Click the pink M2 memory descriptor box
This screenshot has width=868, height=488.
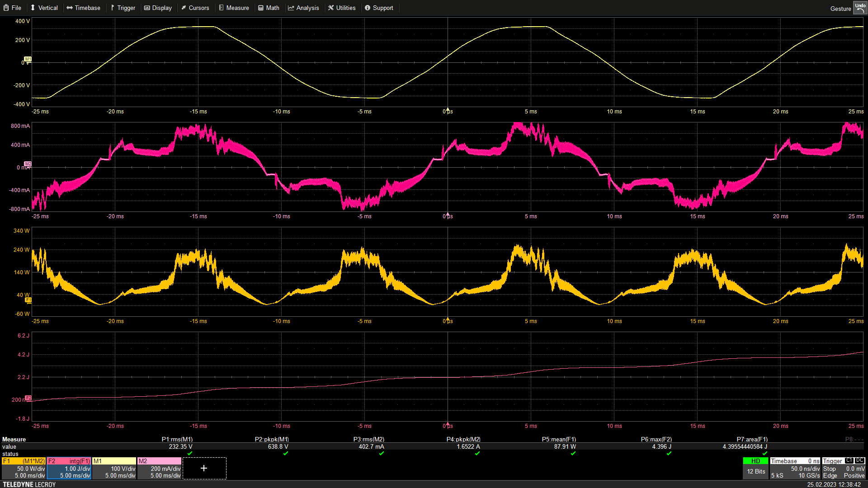coord(159,468)
